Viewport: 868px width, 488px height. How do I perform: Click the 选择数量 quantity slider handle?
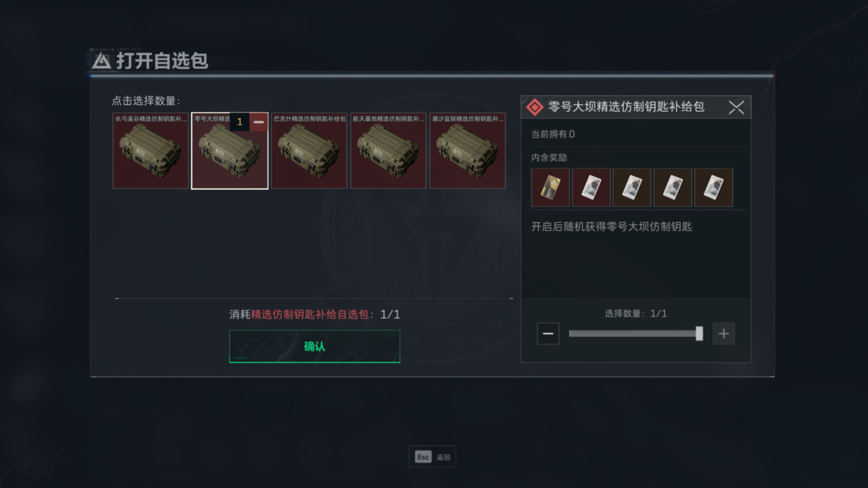(699, 333)
